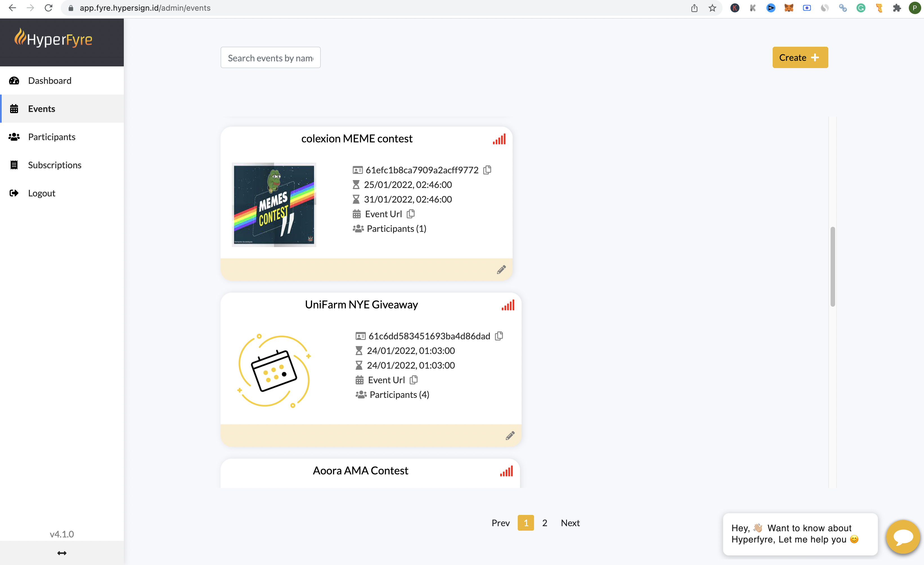Screen dimensions: 924x565
Task: Collapse sidebar with double-arrow icon
Action: (x=62, y=553)
